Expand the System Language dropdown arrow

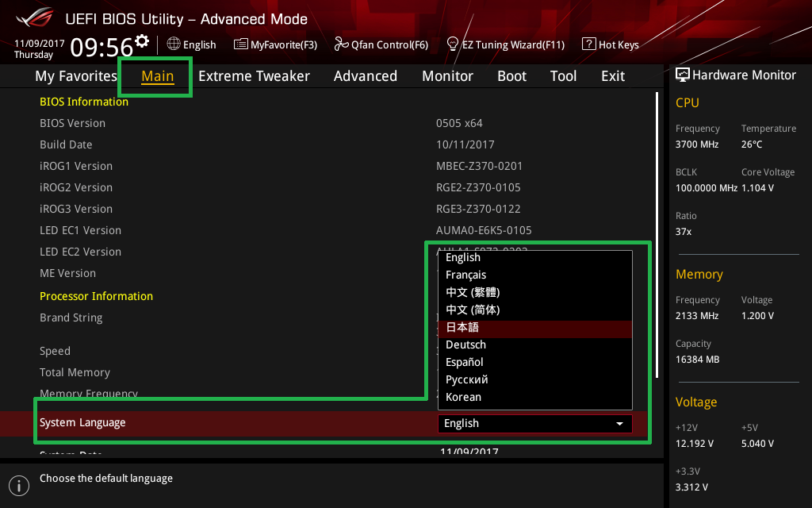click(619, 424)
